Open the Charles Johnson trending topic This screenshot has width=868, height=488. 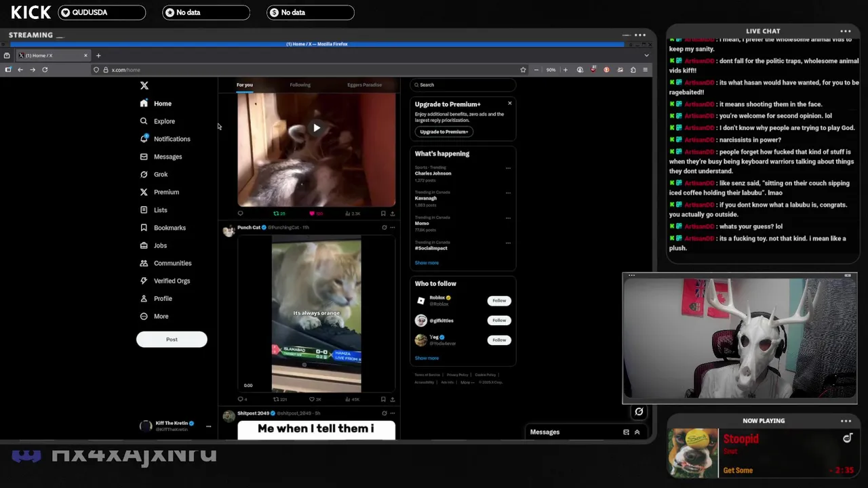(x=433, y=174)
